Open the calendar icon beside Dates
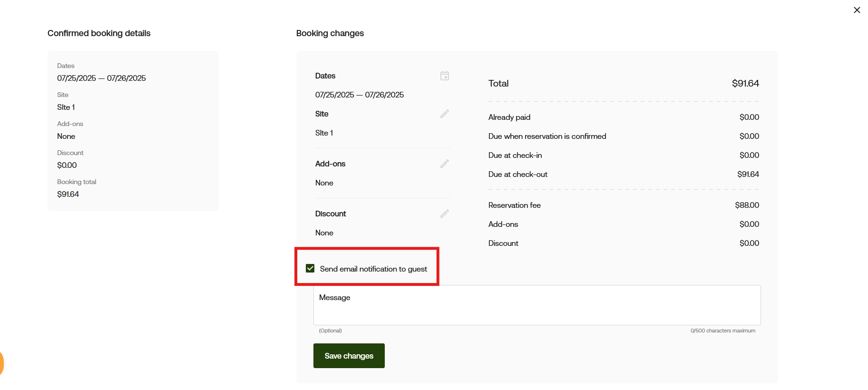 (445, 76)
